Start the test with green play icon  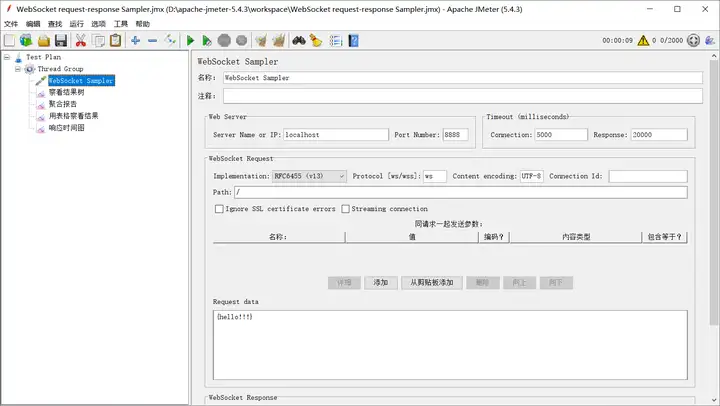pos(190,41)
